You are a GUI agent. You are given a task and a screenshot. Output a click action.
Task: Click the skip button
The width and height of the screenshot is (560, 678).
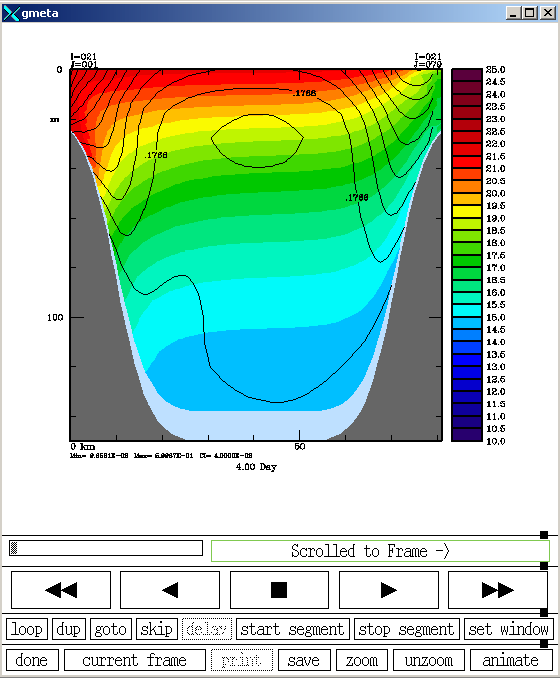click(157, 629)
